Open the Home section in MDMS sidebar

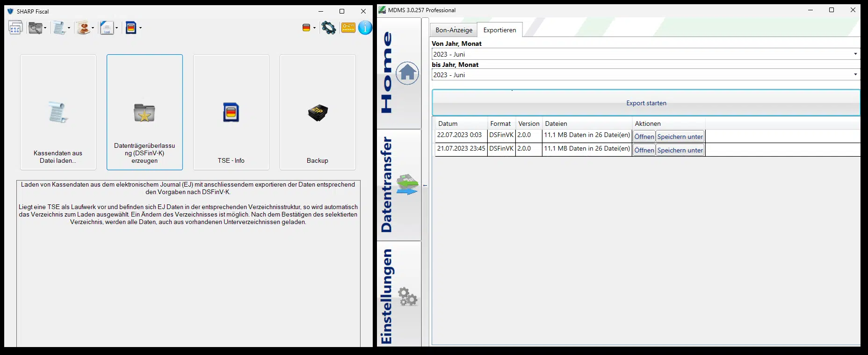pyautogui.click(x=399, y=73)
